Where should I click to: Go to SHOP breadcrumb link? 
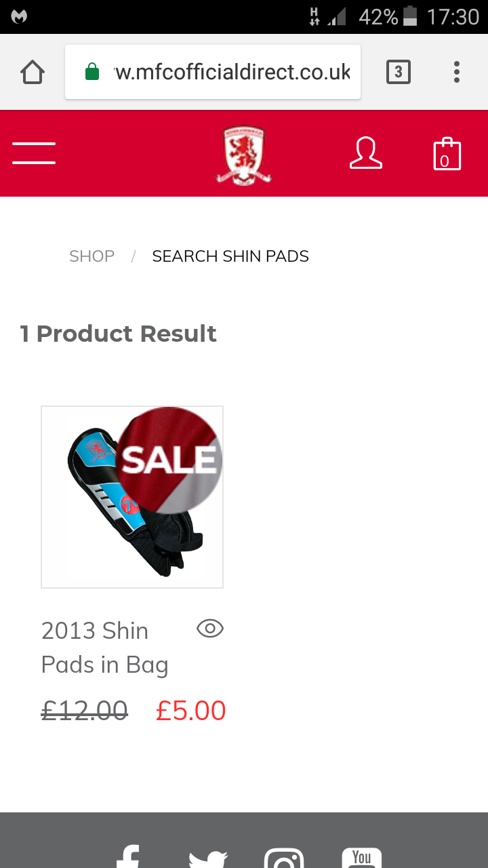click(x=91, y=256)
